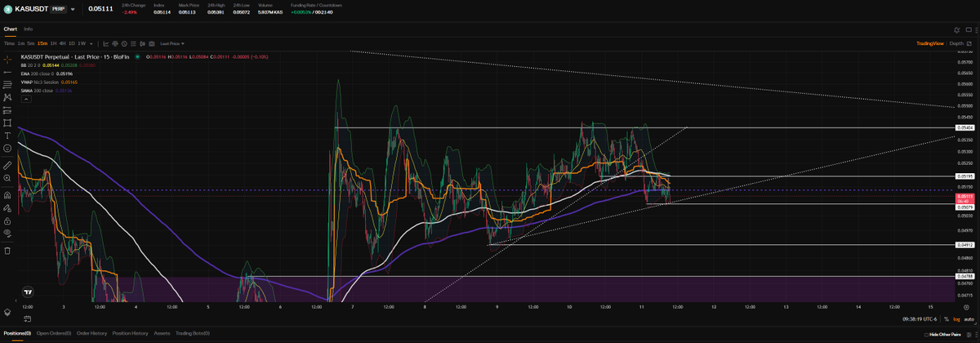Toggle the Hide Other Pairs checkbox
Screen dimensions: 980x343
[926, 334]
